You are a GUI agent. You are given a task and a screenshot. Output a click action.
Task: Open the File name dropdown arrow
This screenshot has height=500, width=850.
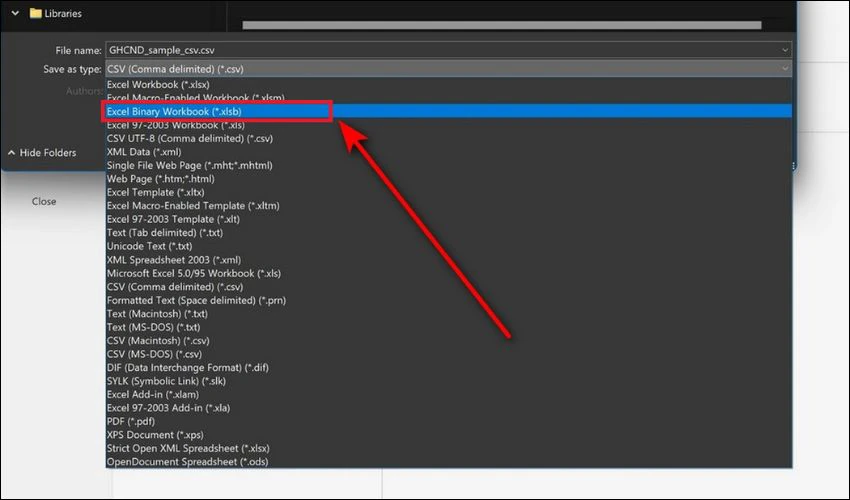click(784, 50)
